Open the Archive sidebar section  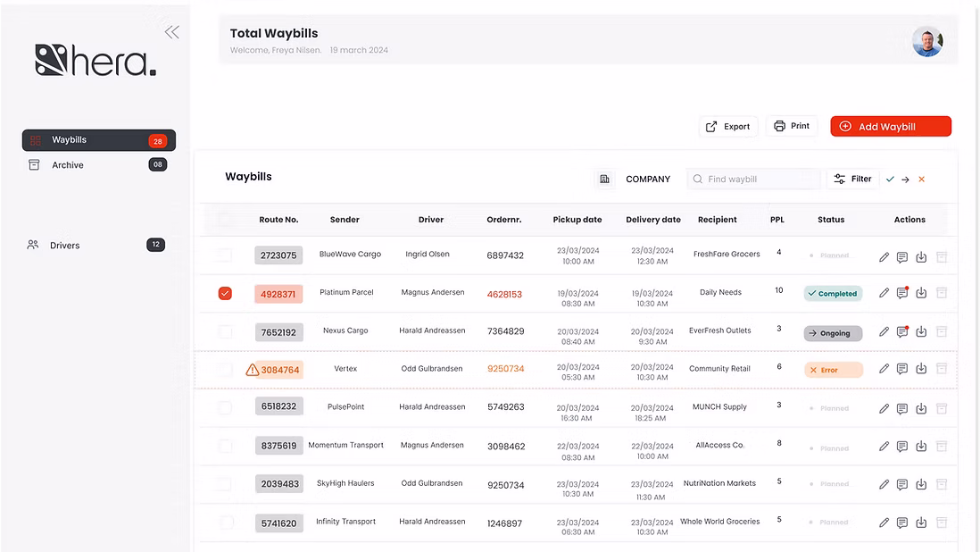[x=67, y=165]
